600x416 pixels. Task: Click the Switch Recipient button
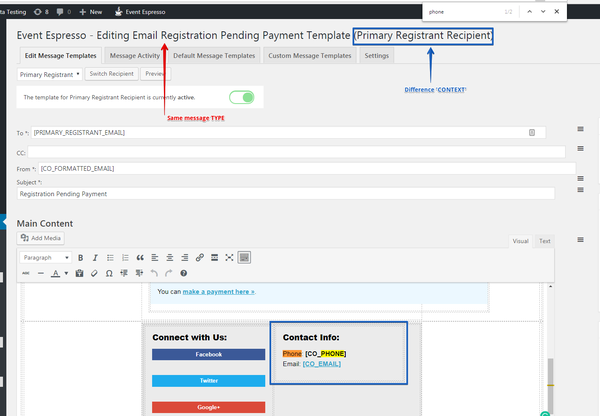pos(111,74)
